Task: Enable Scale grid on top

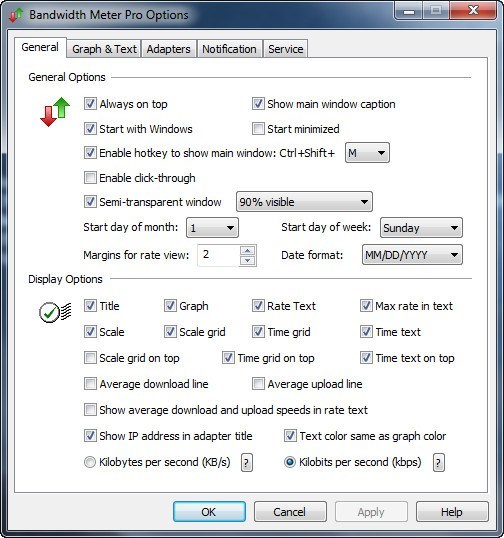Action: click(90, 358)
